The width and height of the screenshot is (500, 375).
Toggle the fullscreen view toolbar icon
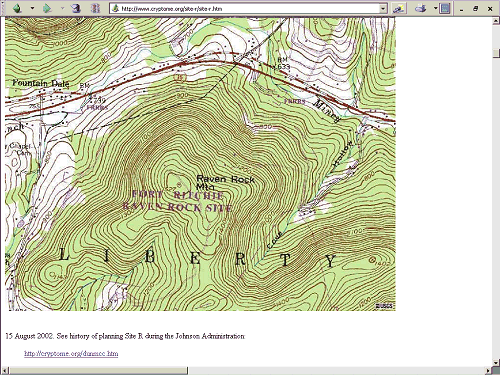(x=445, y=8)
